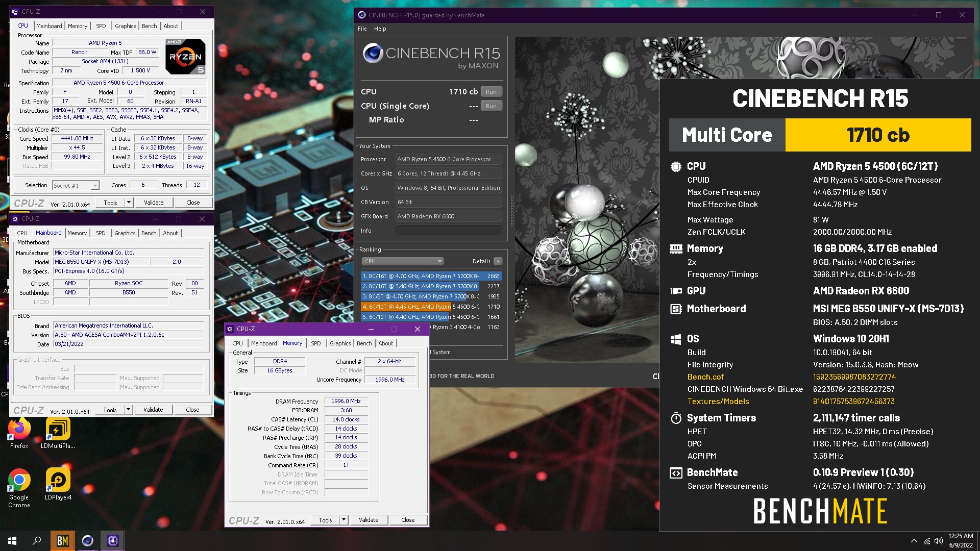Select ranking entry scoring 2668
This screenshot has width=980, height=551.
[x=431, y=276]
